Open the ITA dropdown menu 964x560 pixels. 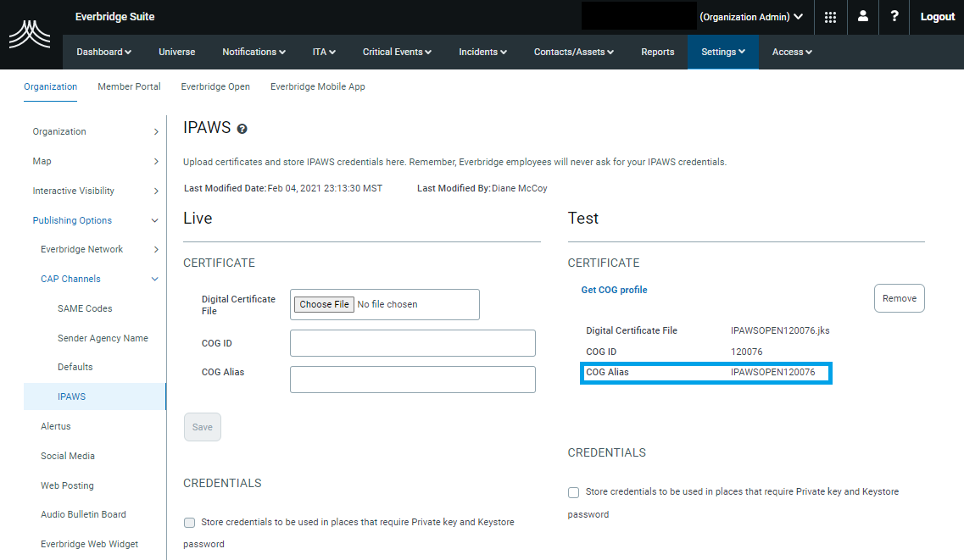[x=324, y=53]
